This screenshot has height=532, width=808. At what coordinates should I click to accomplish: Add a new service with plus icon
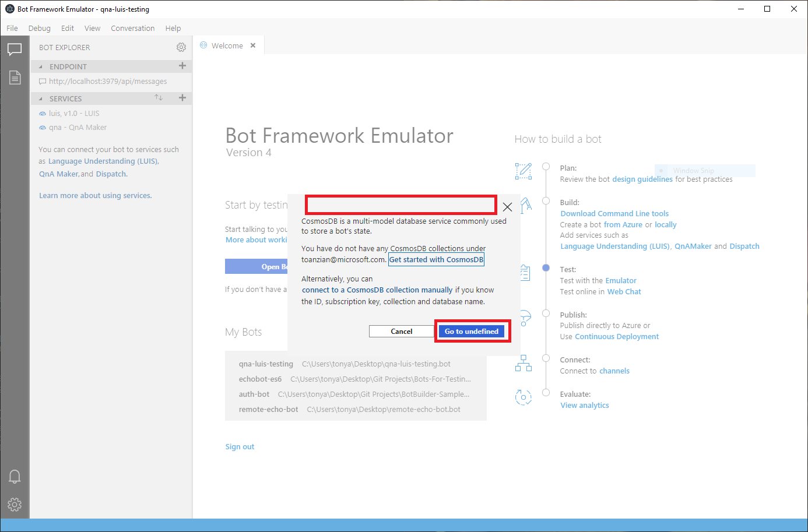coord(182,98)
